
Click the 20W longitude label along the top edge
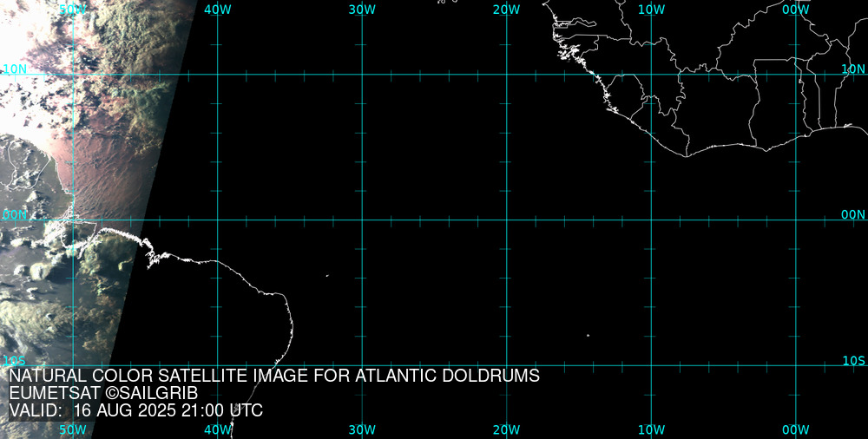(x=507, y=10)
